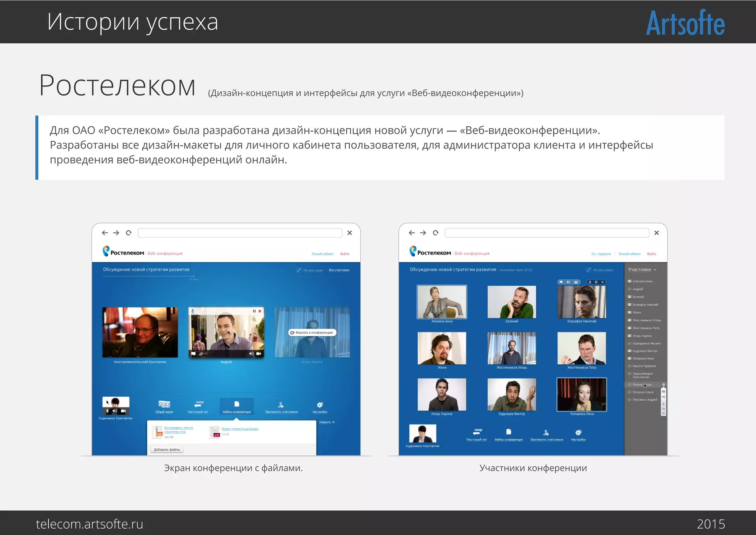Click Вернуть в конференцию on Игорь Карпов
This screenshot has height=535, width=756.
[312, 333]
